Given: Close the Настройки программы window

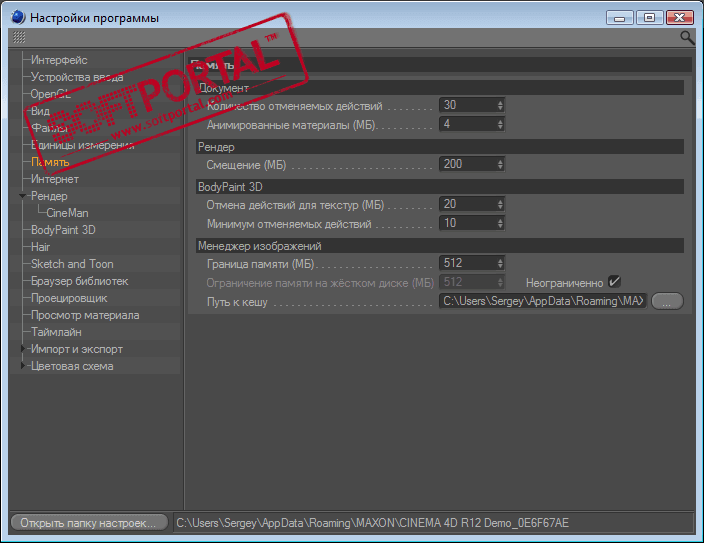Looking at the screenshot, I should pyautogui.click(x=680, y=18).
